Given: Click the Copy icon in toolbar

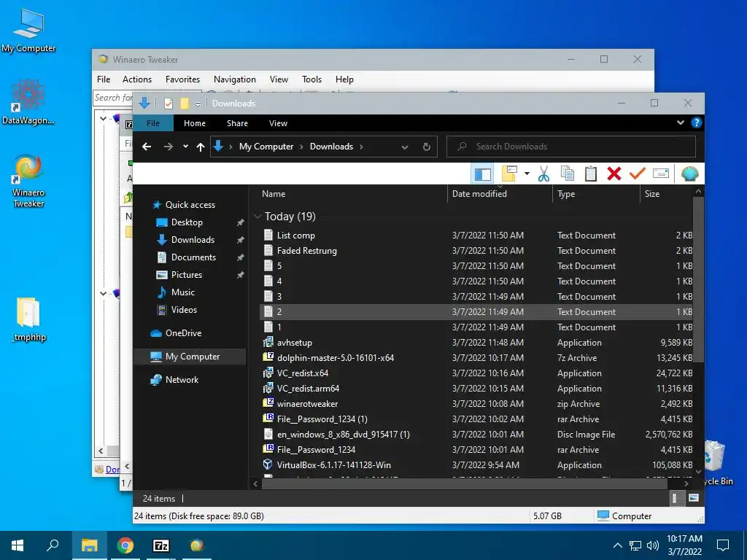Looking at the screenshot, I should click(567, 174).
